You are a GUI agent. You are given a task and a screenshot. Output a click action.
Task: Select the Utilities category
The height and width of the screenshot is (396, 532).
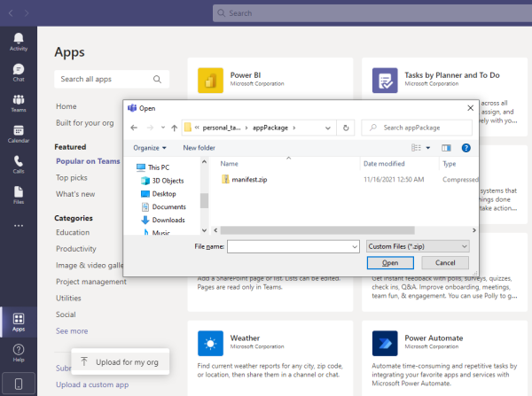(68, 298)
